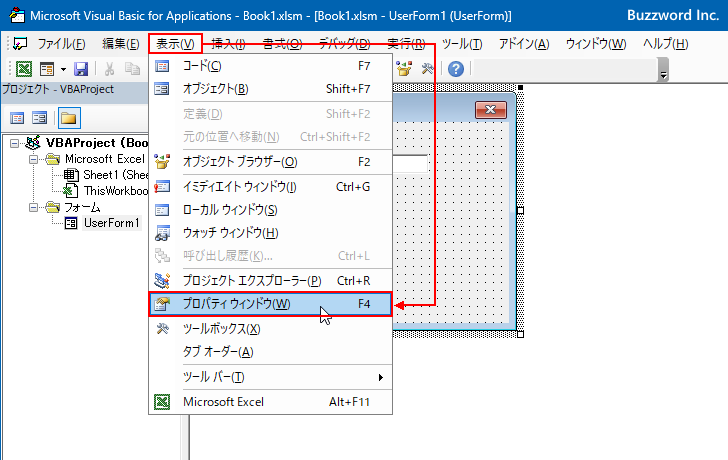This screenshot has width=728, height=460.
Task: Click the View Microsoft Excel toolbar icon
Action: pos(24,69)
